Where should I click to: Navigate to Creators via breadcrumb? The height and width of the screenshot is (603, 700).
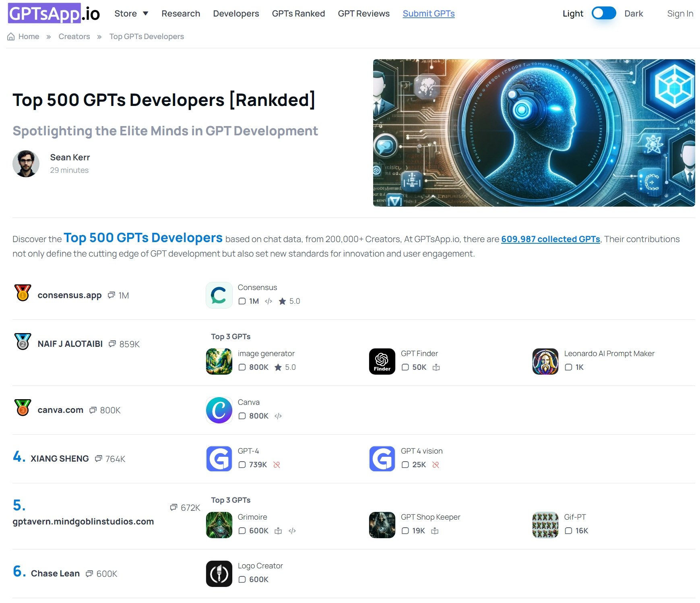74,36
